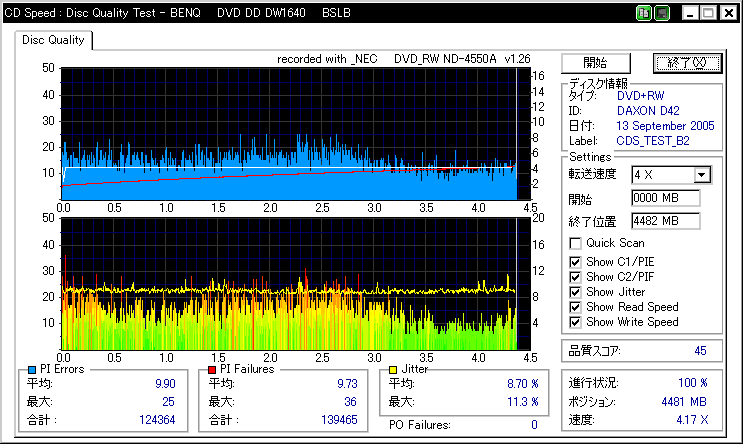This screenshot has height=444, width=743.
Task: Click the quality score value 45
Action: 700,351
